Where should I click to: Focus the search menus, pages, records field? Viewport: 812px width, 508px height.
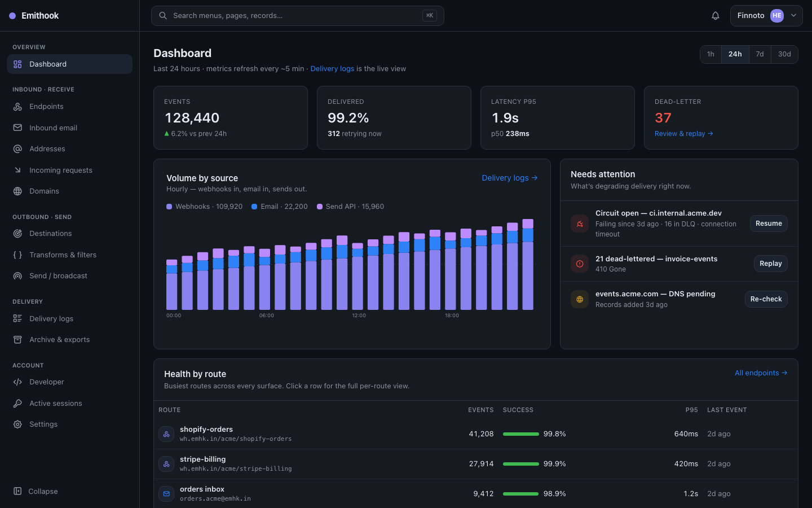(x=297, y=16)
